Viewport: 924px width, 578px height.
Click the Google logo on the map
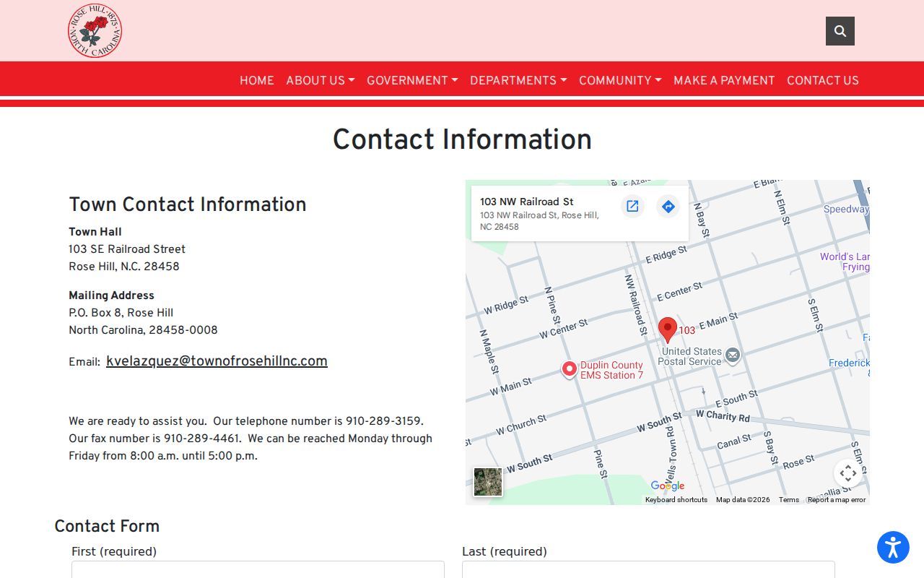click(x=668, y=486)
